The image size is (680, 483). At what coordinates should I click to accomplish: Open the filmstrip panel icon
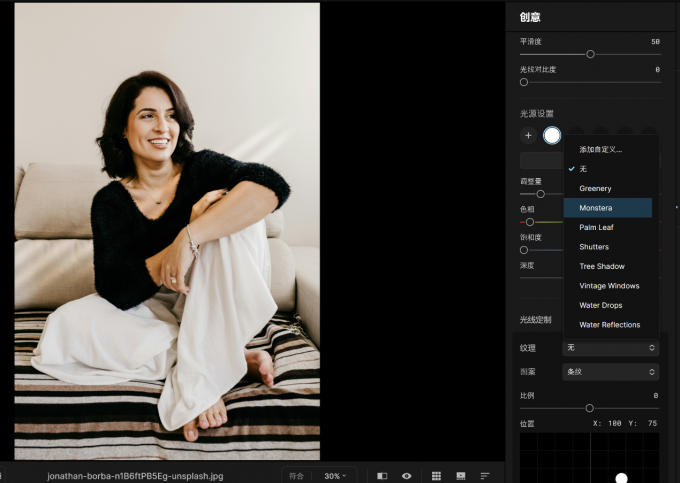click(461, 476)
